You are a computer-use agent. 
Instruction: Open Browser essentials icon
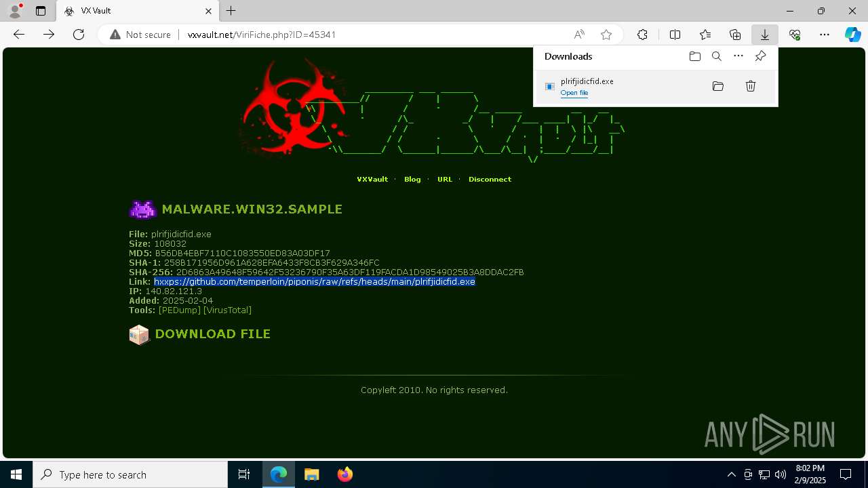[x=795, y=35]
